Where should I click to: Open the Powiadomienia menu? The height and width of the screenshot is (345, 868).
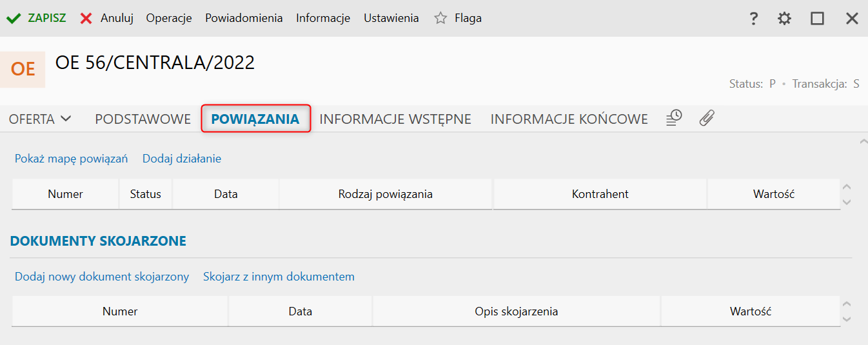pos(244,18)
